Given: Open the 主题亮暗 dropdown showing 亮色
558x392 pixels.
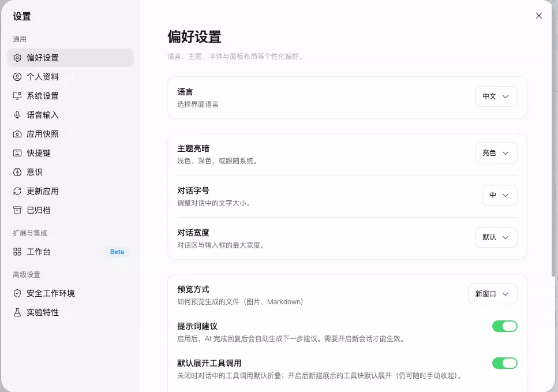Looking at the screenshot, I should click(x=496, y=153).
